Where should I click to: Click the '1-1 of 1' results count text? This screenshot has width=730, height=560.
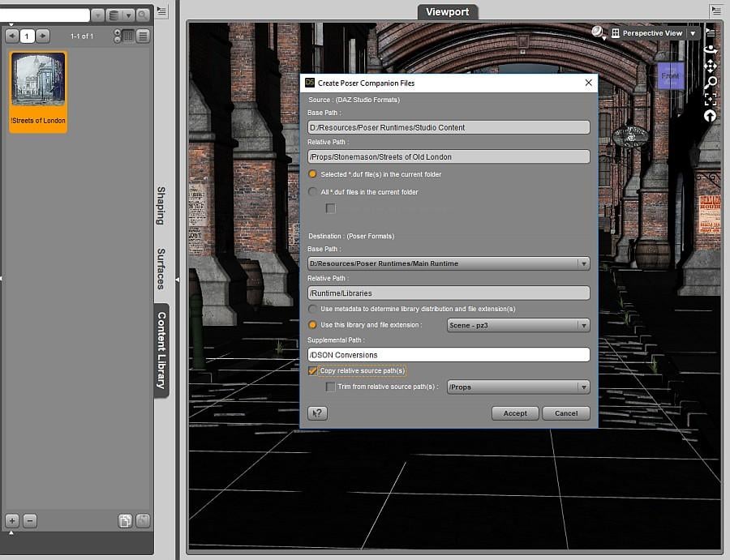(x=82, y=36)
